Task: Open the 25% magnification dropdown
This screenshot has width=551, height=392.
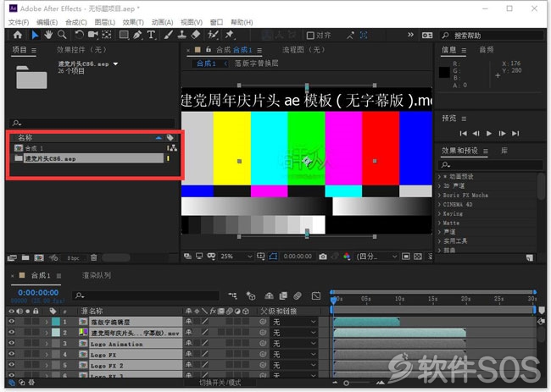Action: [x=237, y=257]
